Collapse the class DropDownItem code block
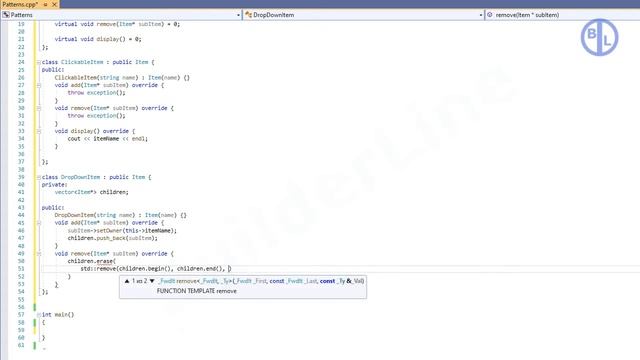Screen dimensions: 640x360 click(x=38, y=177)
